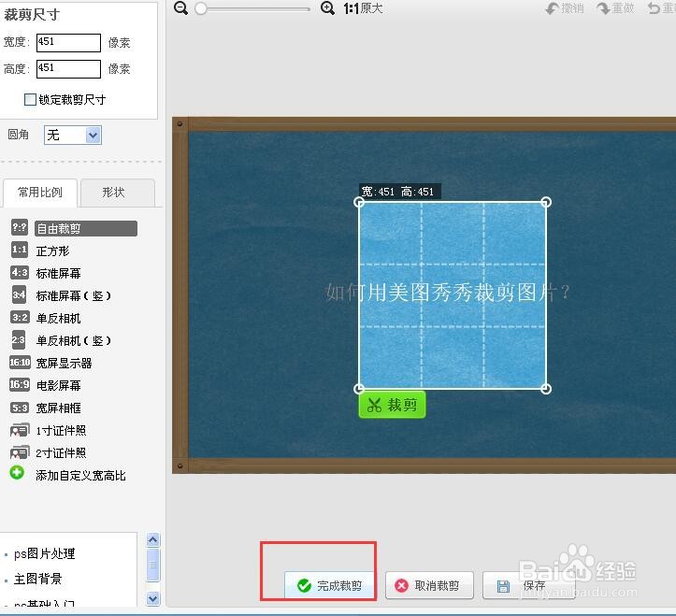Select the 1:1 square ratio icon
676x616 pixels.
(20, 250)
